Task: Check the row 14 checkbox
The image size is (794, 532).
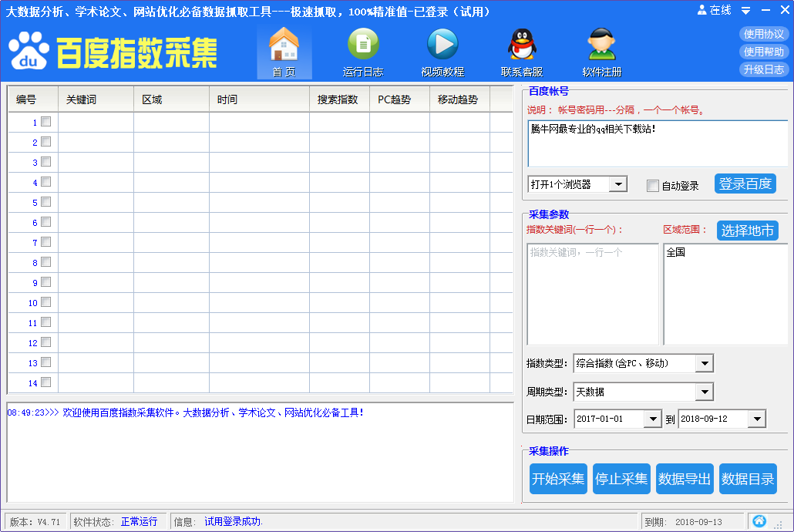Action: coord(46,382)
